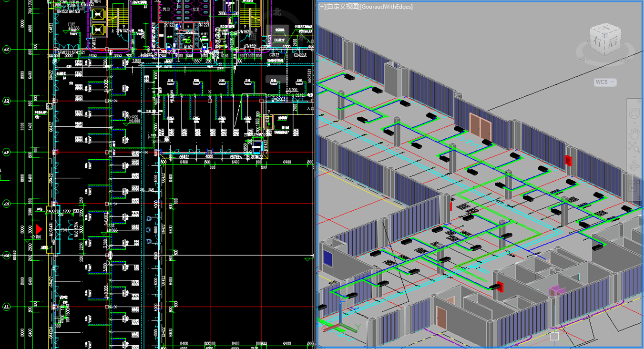Activate the Zoom Extents tool
The width and height of the screenshot is (644, 349).
634,147
